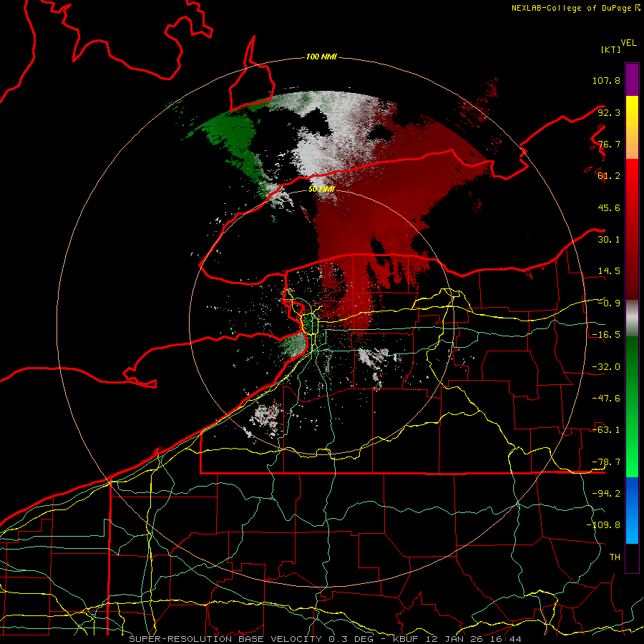Click the -16.5 velocity scale value
The width and height of the screenshot is (644, 644).
click(606, 335)
